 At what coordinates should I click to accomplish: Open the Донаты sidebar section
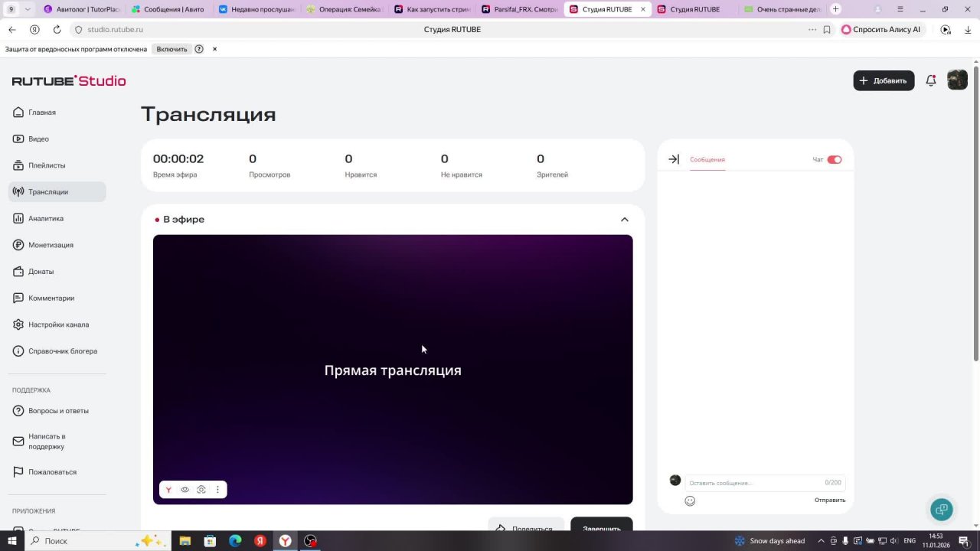pos(57,272)
